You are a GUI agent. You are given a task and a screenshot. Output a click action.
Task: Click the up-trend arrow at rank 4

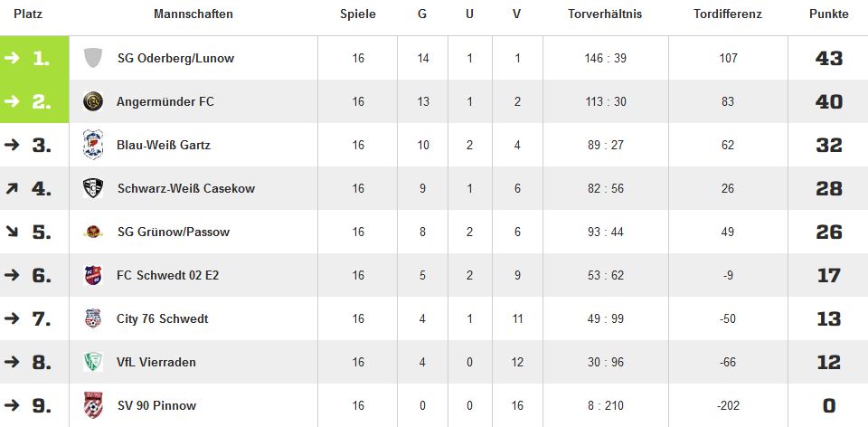click(x=12, y=188)
